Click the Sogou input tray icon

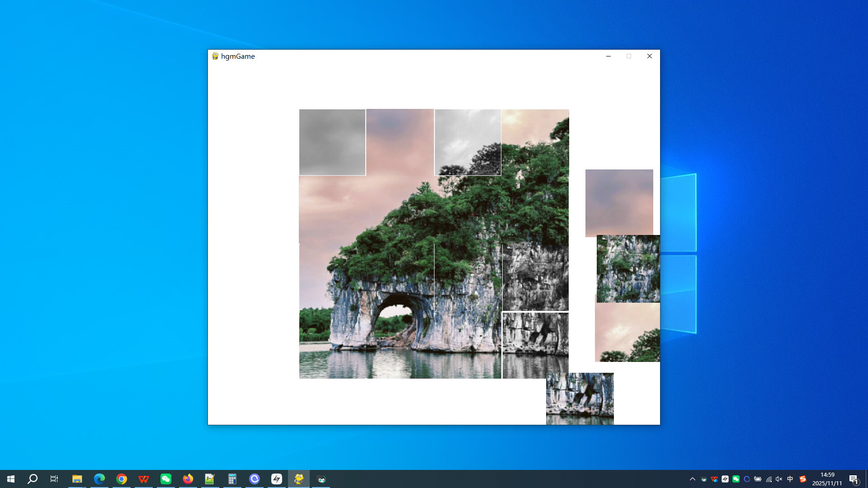(x=802, y=479)
